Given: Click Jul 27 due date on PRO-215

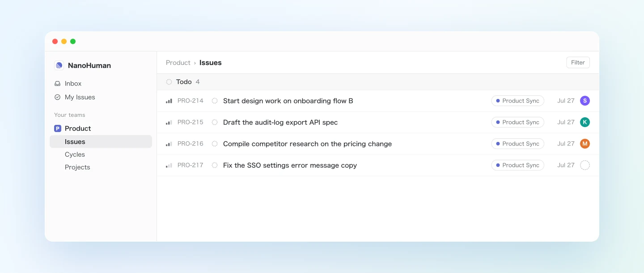Looking at the screenshot, I should pos(566,122).
